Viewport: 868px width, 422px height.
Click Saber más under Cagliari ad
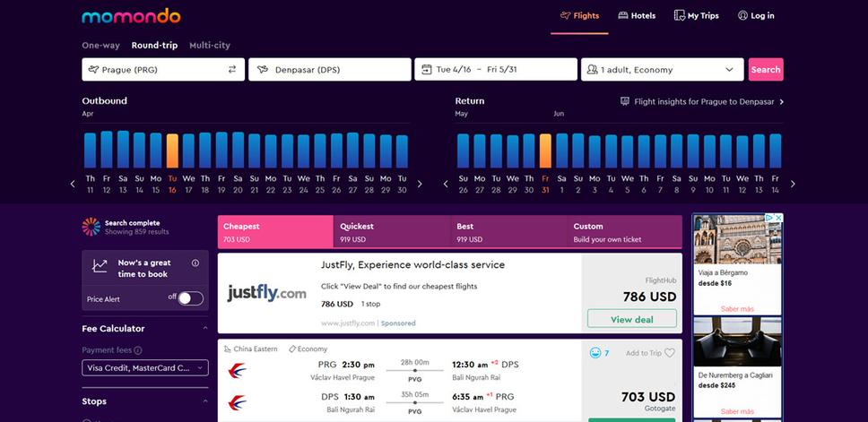click(737, 411)
